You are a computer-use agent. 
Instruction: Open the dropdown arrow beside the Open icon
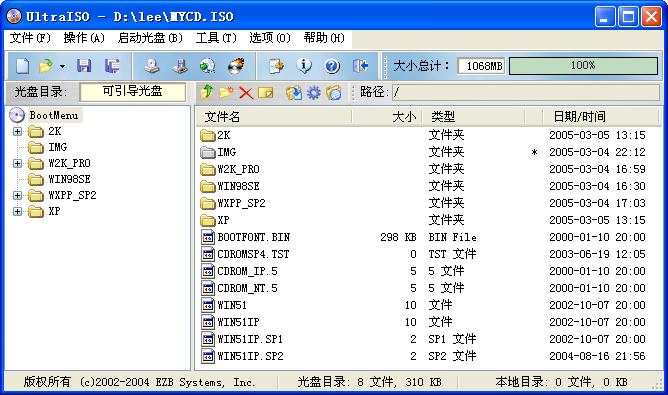(x=62, y=66)
